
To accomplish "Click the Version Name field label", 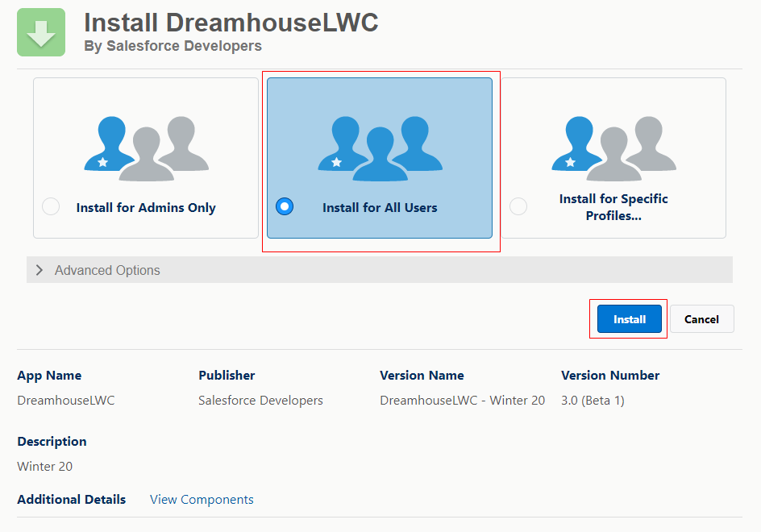I will click(422, 375).
